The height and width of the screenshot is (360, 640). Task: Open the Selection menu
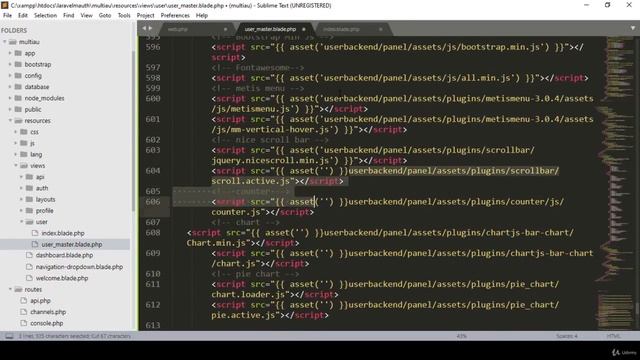click(x=45, y=16)
